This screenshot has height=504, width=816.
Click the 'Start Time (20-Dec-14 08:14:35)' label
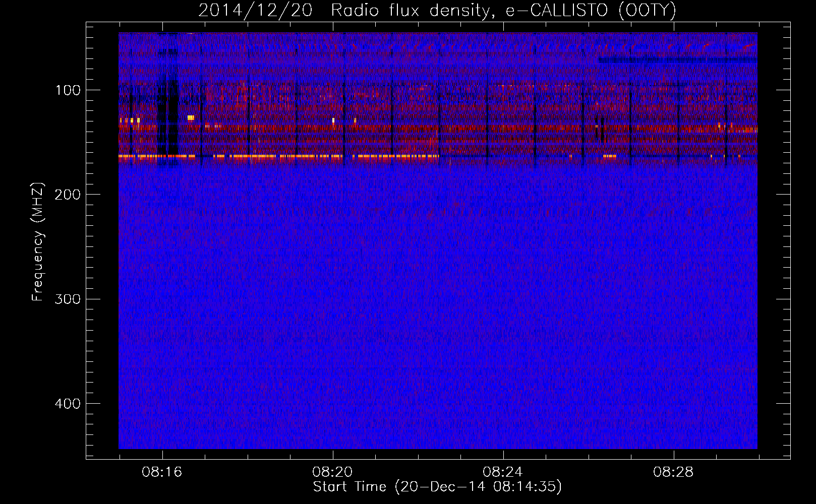tap(437, 487)
